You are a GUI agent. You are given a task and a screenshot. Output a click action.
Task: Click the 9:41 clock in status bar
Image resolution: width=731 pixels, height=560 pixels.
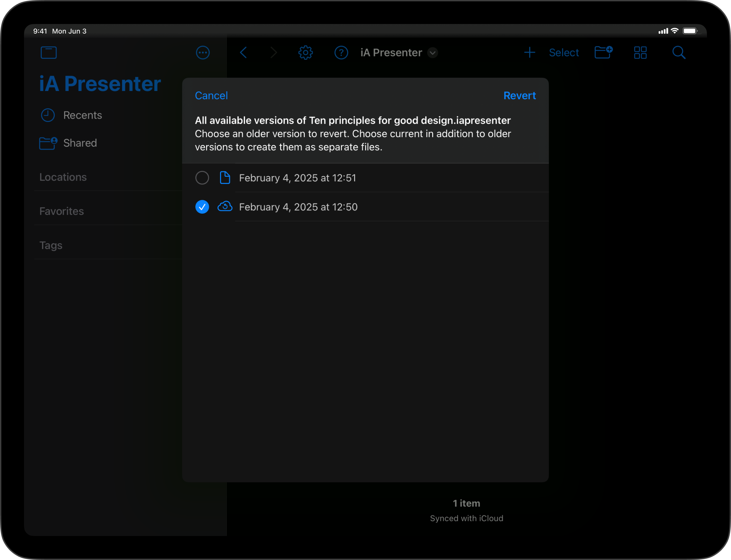40,31
